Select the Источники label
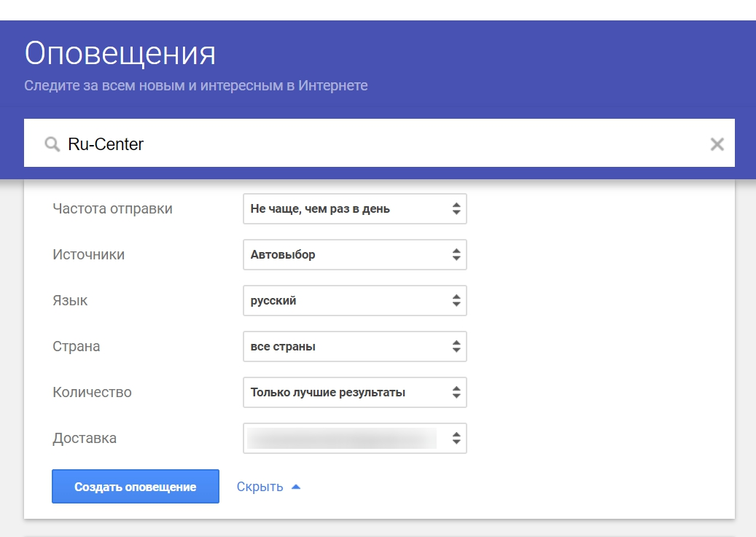The image size is (756, 537). 89,254
